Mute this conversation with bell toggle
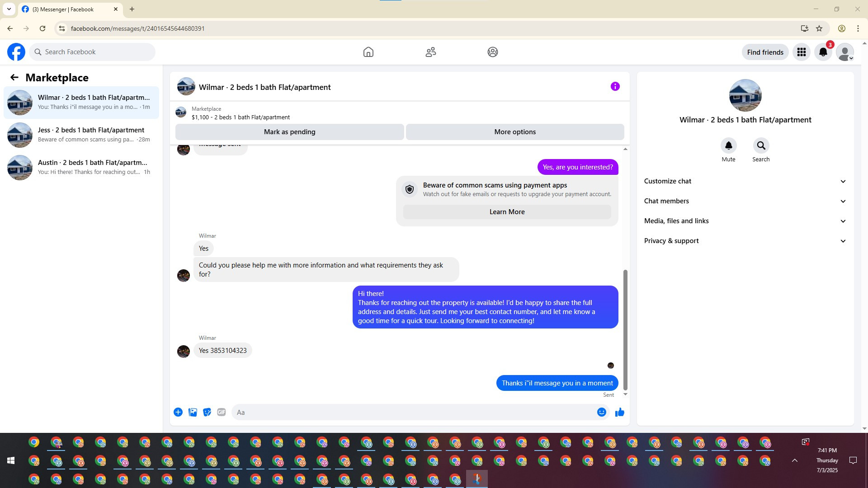The width and height of the screenshot is (868, 488). coord(728,145)
